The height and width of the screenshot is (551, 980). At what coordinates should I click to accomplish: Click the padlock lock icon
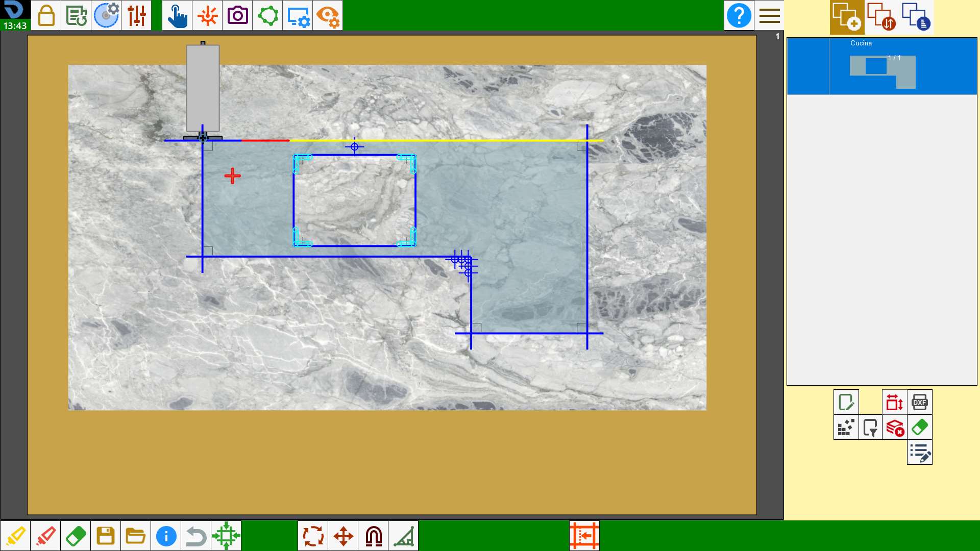tap(46, 15)
